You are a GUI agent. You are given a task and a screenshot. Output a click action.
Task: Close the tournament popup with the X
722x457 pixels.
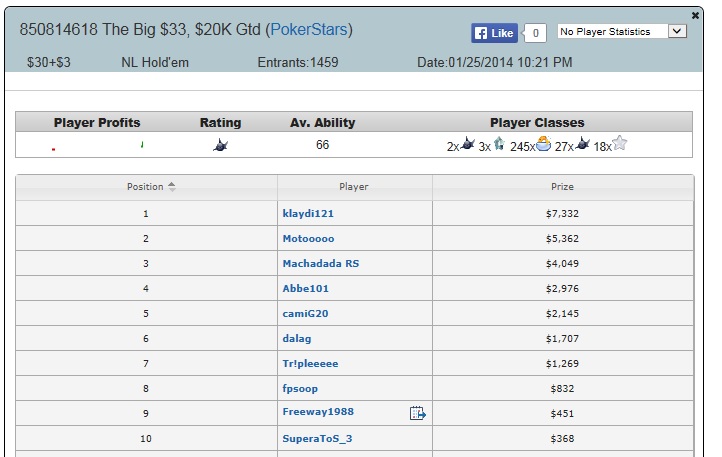(x=695, y=16)
